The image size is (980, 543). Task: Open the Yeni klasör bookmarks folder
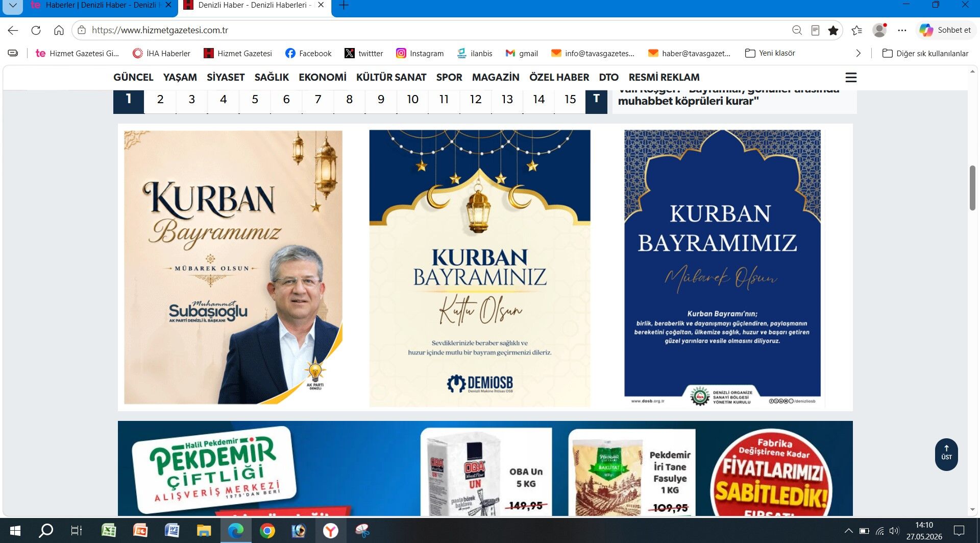pos(770,53)
